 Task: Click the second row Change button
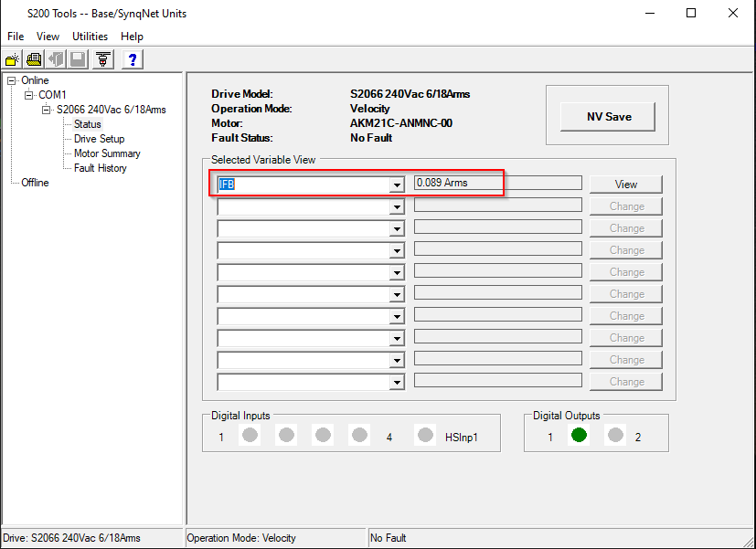click(x=626, y=206)
